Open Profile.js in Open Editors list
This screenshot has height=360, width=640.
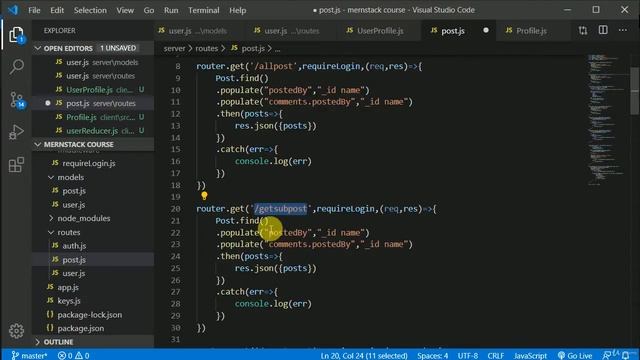tap(93, 117)
